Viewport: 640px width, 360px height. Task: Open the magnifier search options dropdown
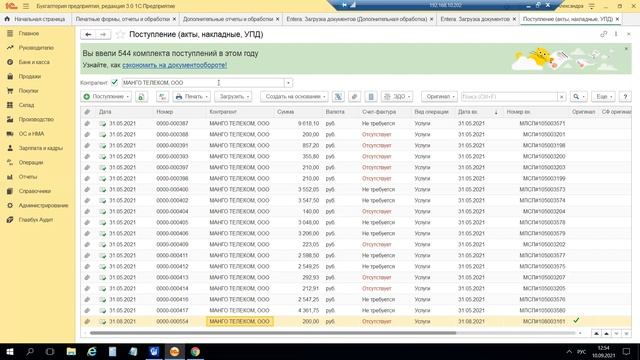tap(579, 97)
